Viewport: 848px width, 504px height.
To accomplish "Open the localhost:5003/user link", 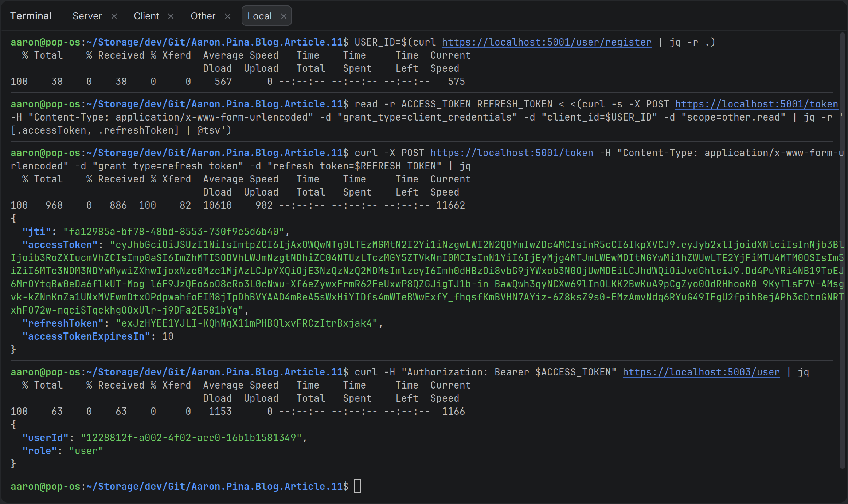I will click(701, 372).
